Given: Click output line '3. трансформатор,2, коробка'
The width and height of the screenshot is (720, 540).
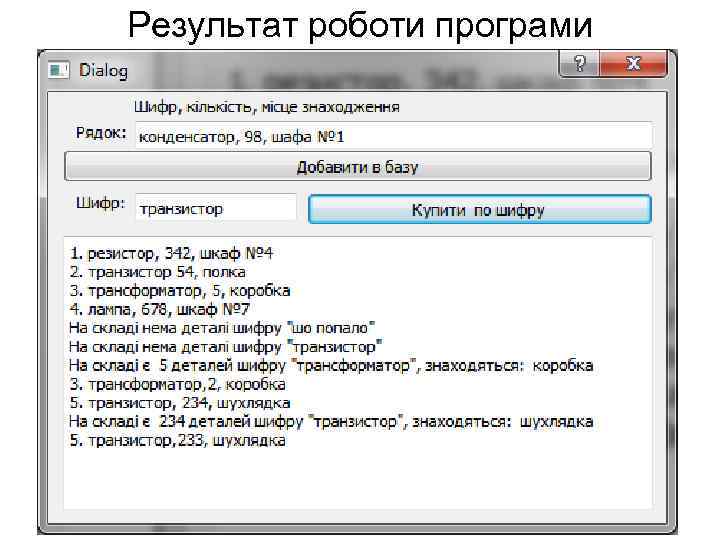Looking at the screenshot, I should [177, 384].
